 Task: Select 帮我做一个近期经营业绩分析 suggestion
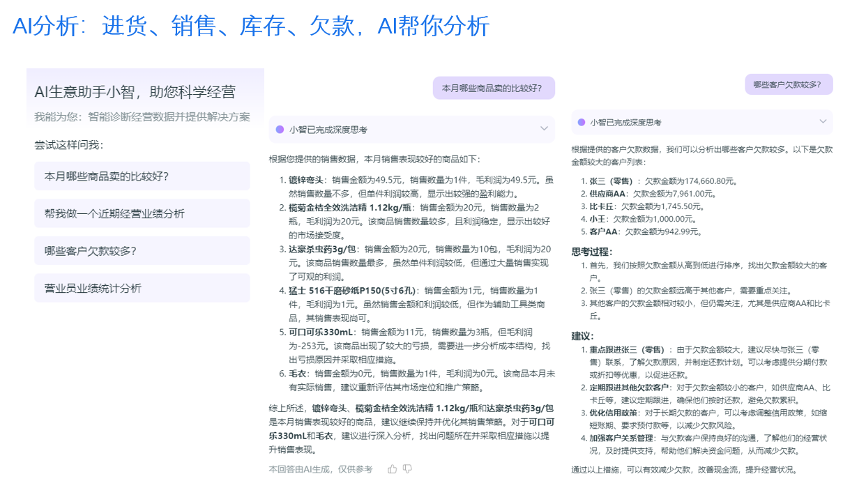[x=142, y=213]
